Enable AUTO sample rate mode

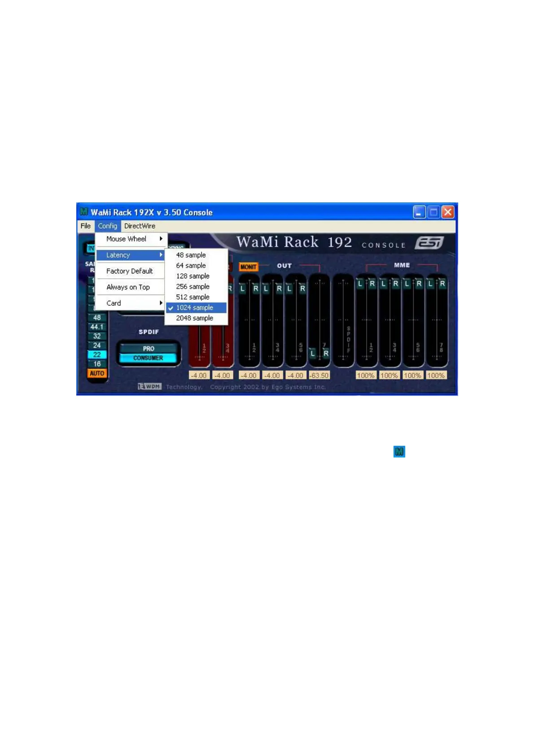[97, 374]
